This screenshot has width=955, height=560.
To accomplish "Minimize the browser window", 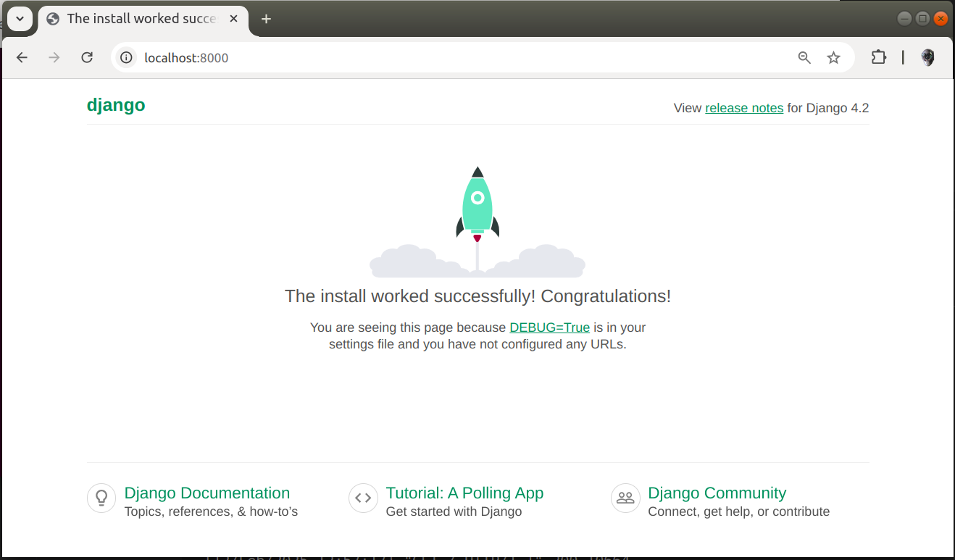I will click(x=904, y=19).
